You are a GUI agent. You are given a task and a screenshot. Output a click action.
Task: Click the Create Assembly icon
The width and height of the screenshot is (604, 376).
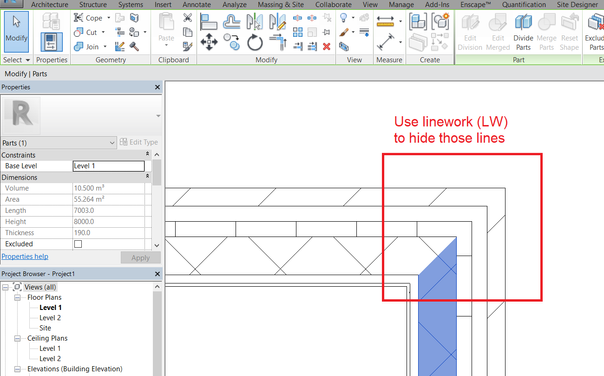[x=418, y=22]
